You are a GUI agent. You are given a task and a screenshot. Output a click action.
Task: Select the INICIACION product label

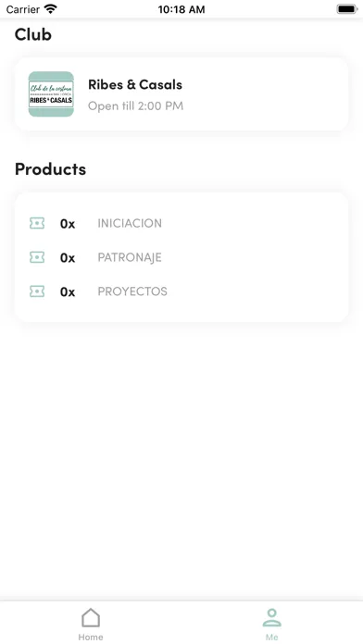pos(130,223)
